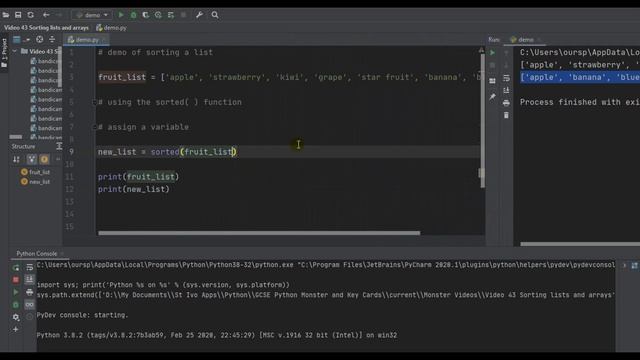Navigate back with the left arrow icon

click(46, 15)
